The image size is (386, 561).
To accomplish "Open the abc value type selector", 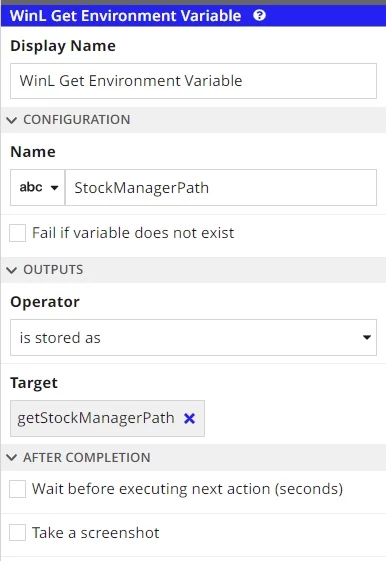I will [38, 187].
